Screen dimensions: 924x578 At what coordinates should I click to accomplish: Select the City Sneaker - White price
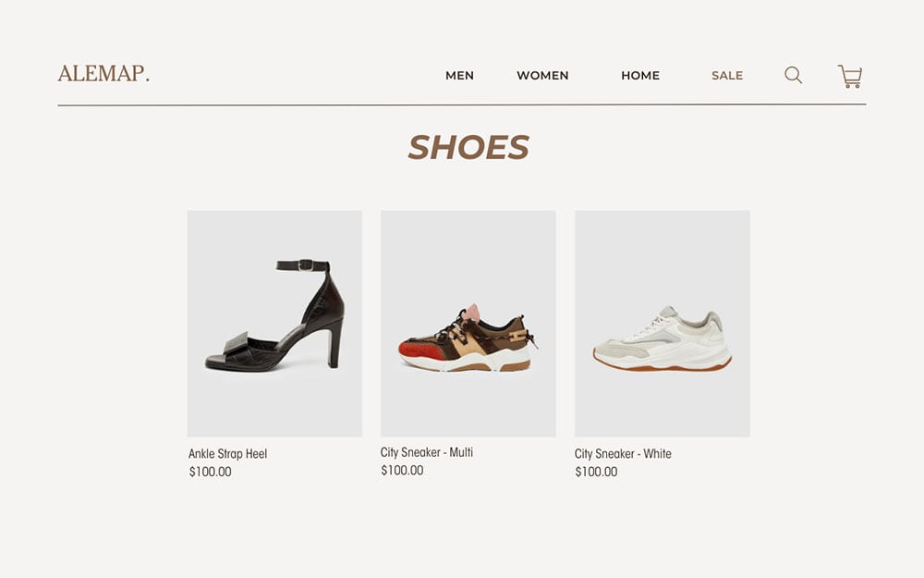point(596,472)
